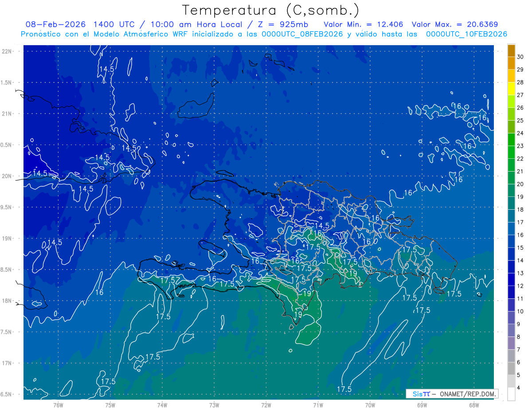
Task: Click the "Valor Min. = 12.406" readout
Action: (x=364, y=24)
